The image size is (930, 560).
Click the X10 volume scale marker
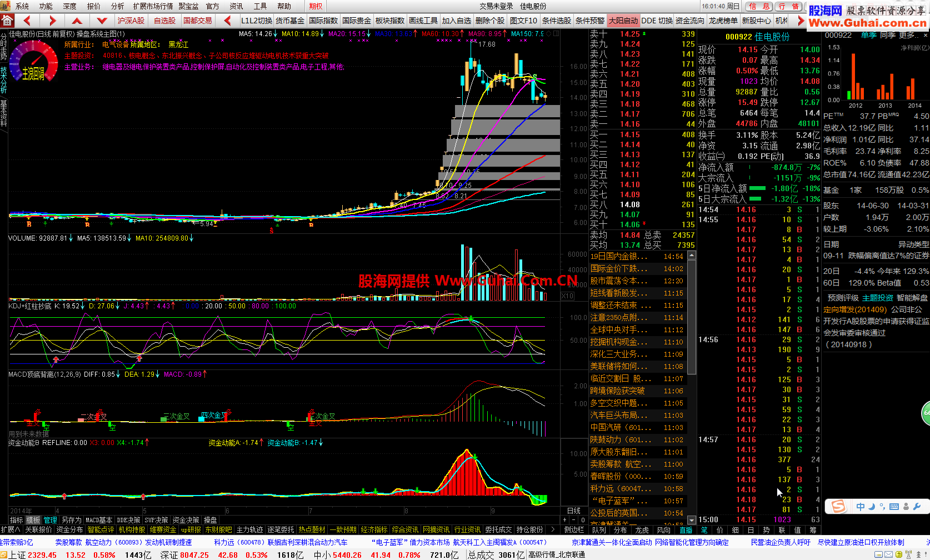click(567, 296)
